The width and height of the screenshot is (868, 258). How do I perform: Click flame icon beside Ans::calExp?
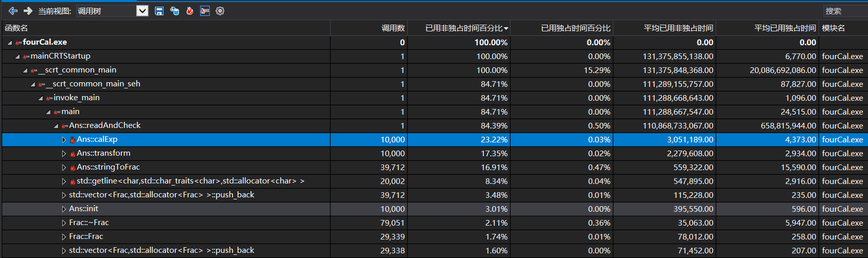pos(73,140)
